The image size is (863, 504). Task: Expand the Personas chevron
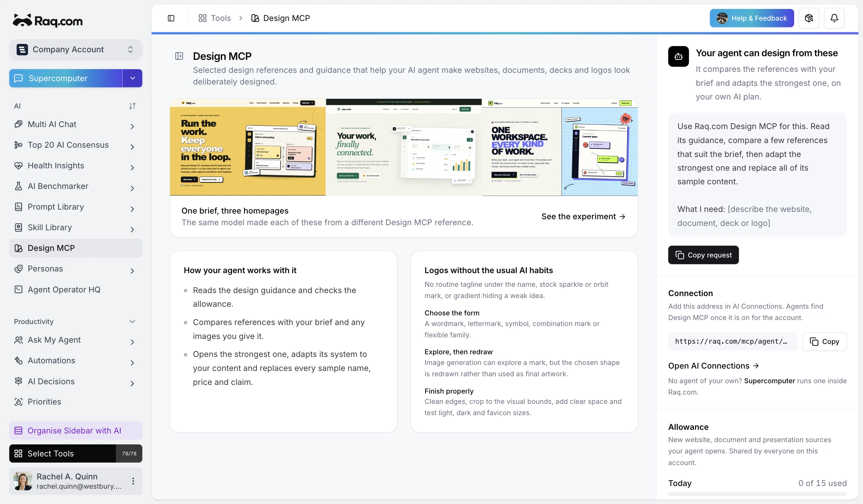132,271
